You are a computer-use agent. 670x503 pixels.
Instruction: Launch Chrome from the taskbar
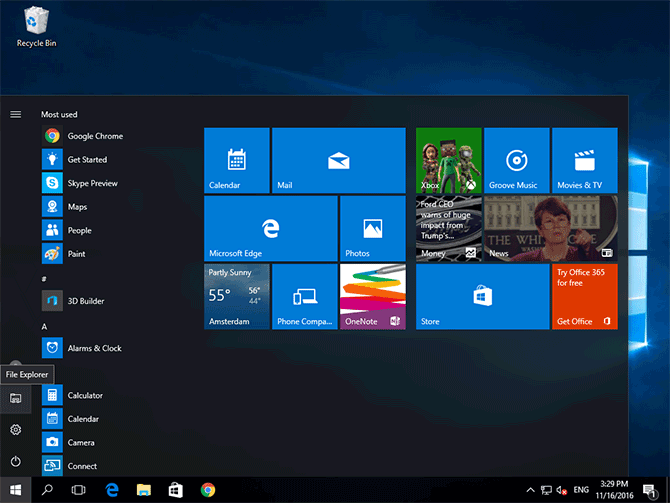click(208, 490)
